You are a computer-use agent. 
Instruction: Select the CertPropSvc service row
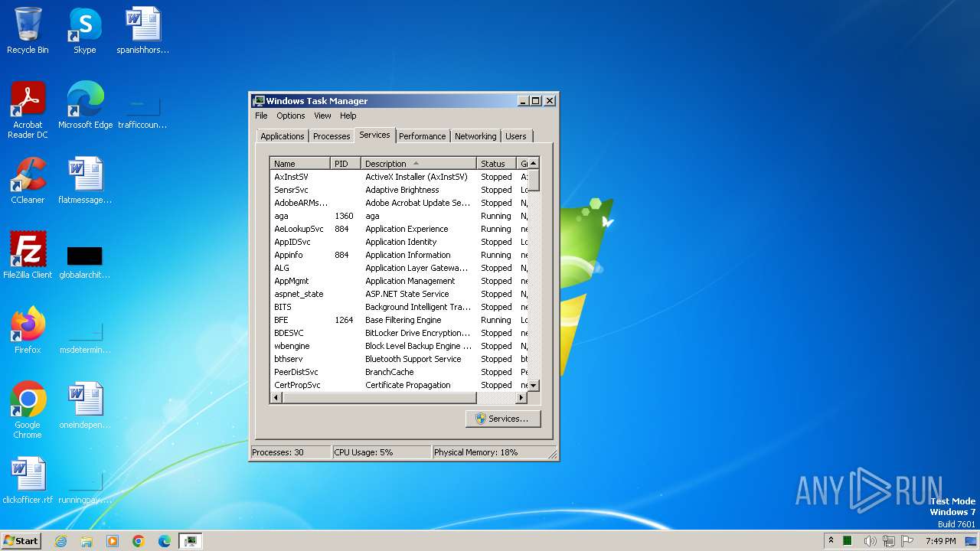(399, 385)
